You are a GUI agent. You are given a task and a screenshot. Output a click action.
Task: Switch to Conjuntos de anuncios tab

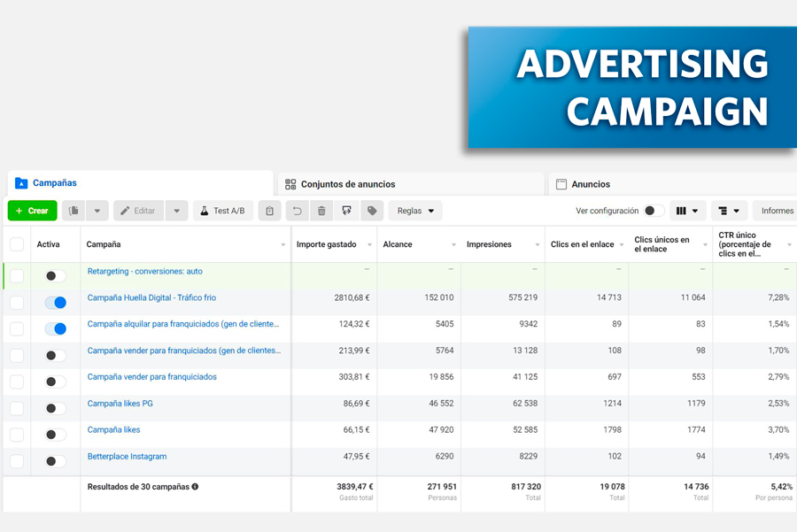(x=347, y=184)
